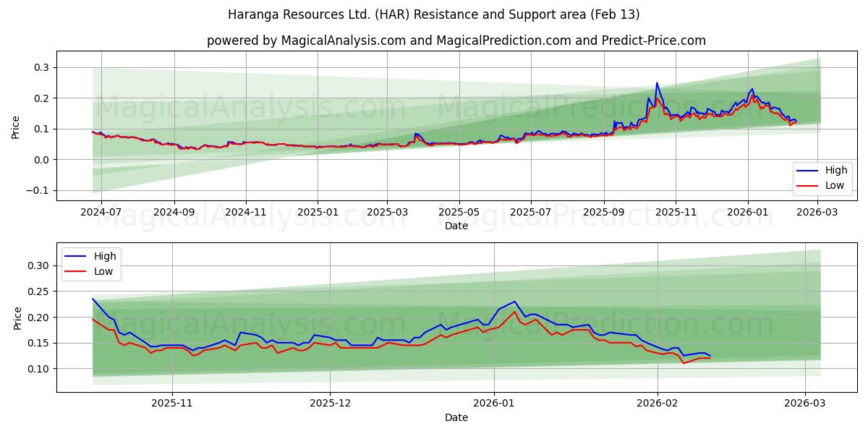Click the '2026-01' x-axis label on bottom chart
The width and height of the screenshot is (868, 434).
(493, 404)
